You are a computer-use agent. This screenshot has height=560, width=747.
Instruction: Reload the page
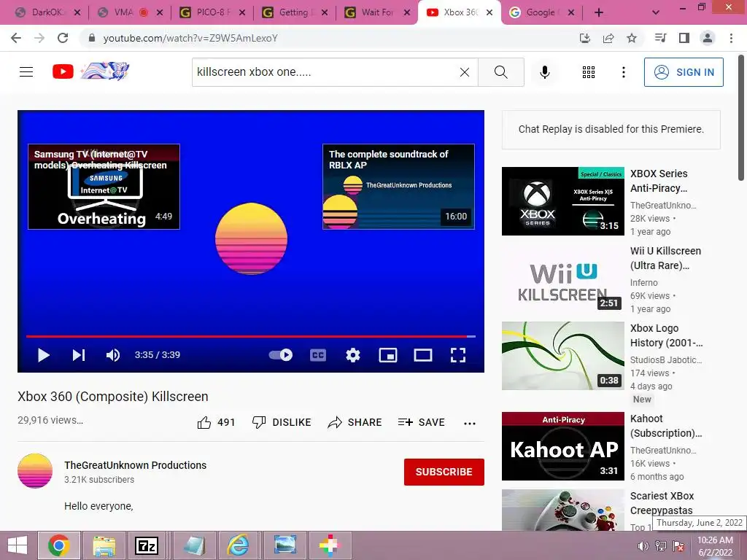pyautogui.click(x=63, y=38)
